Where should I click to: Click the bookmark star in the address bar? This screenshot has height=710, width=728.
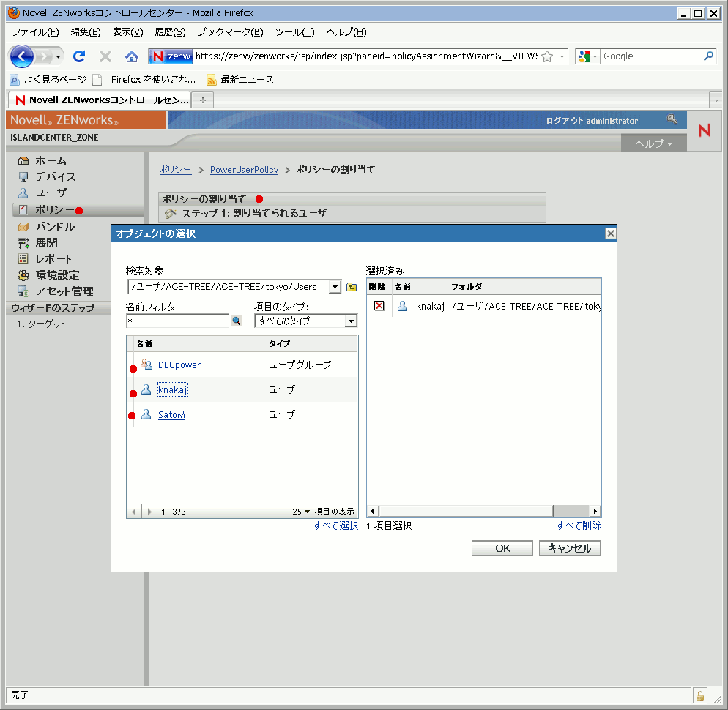pyautogui.click(x=547, y=56)
